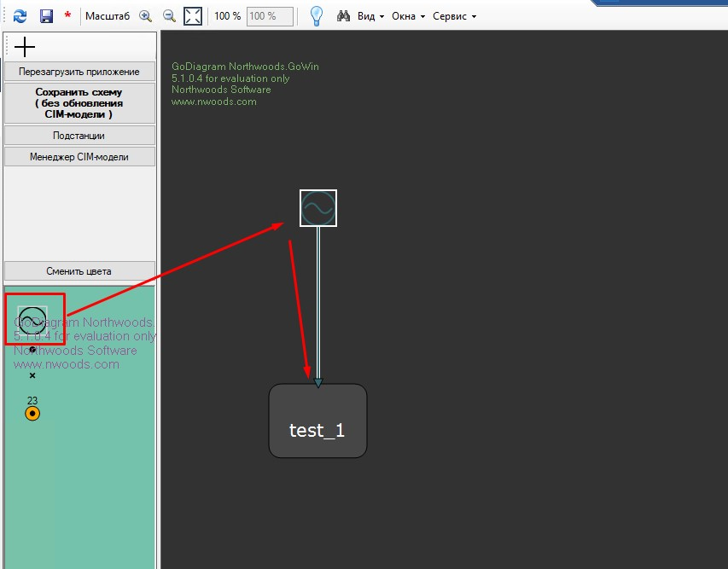Open the Окна dropdown menu

point(408,16)
